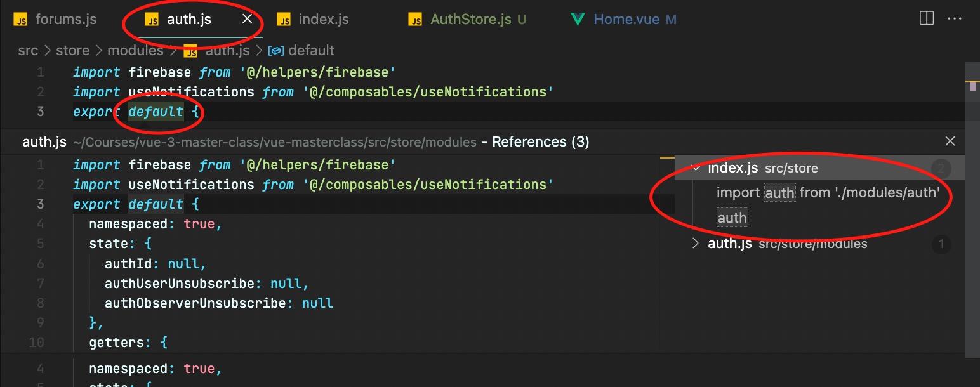Select the 'import auth from' reference

828,192
